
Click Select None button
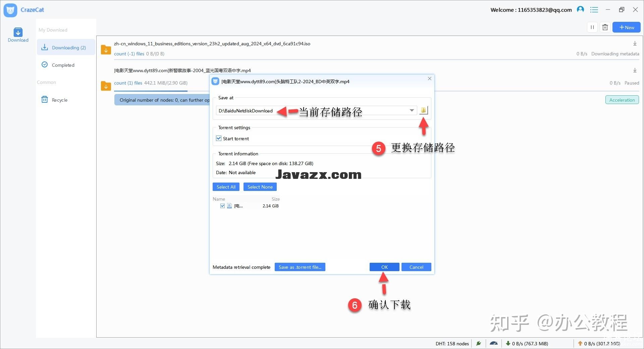click(260, 187)
